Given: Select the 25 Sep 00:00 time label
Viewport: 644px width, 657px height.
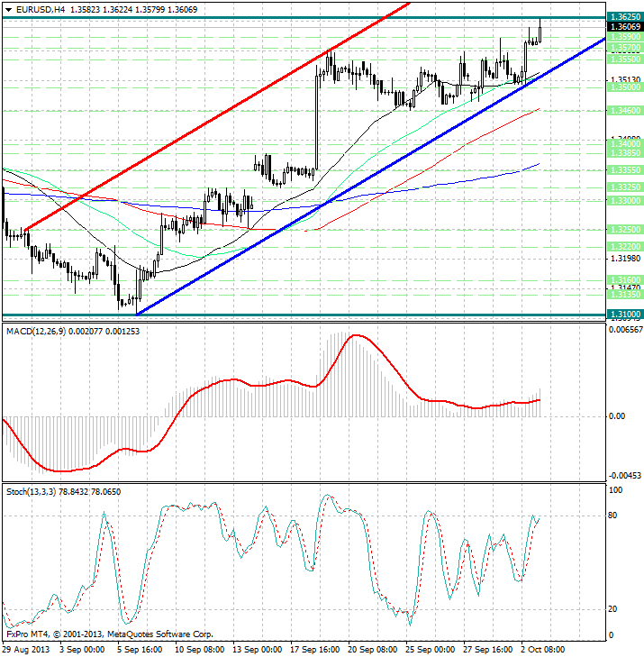Looking at the screenshot, I should click(431, 650).
